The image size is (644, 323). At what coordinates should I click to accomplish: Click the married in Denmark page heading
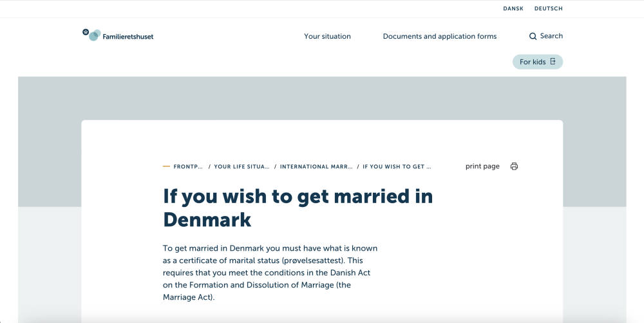pos(298,208)
